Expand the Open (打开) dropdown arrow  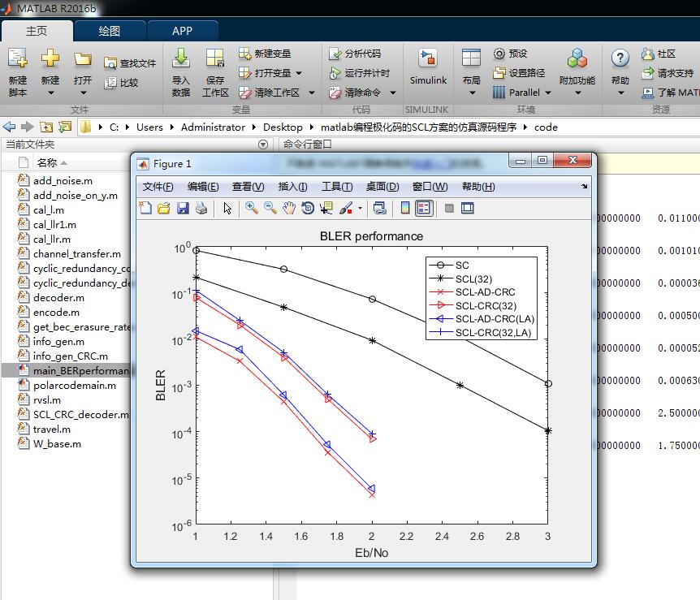(x=83, y=93)
